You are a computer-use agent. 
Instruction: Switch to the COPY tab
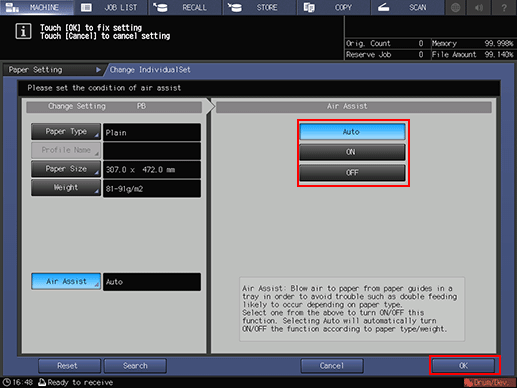[x=333, y=7]
